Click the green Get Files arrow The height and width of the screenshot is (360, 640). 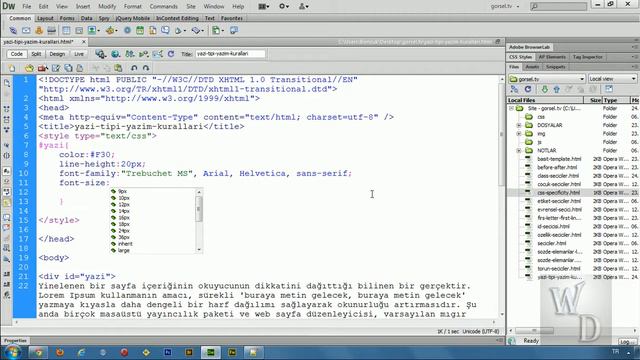tap(544, 89)
